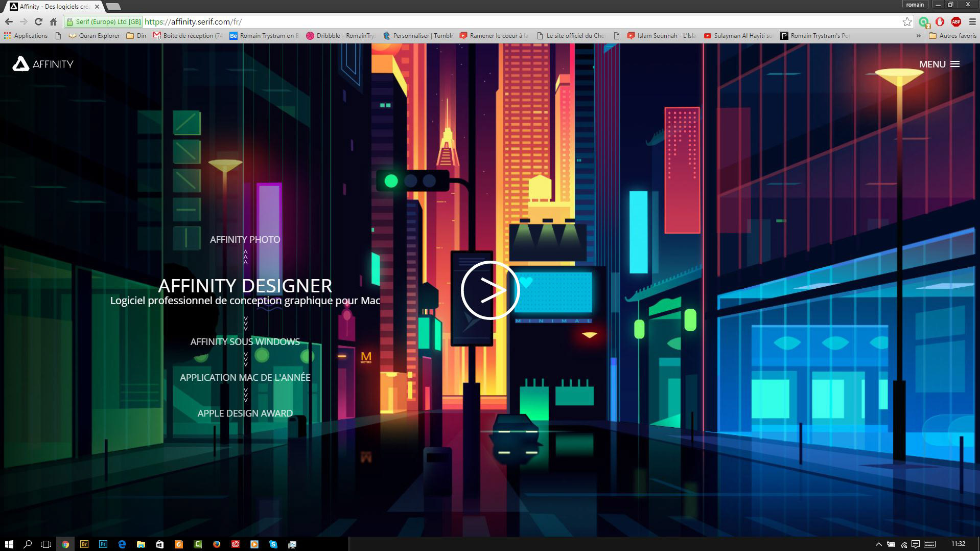Open the Action Center notifications
Screen dimensions: 980x551
click(x=916, y=544)
